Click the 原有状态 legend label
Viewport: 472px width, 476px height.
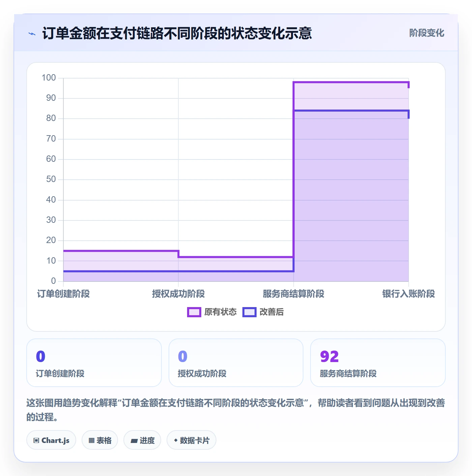pos(220,312)
